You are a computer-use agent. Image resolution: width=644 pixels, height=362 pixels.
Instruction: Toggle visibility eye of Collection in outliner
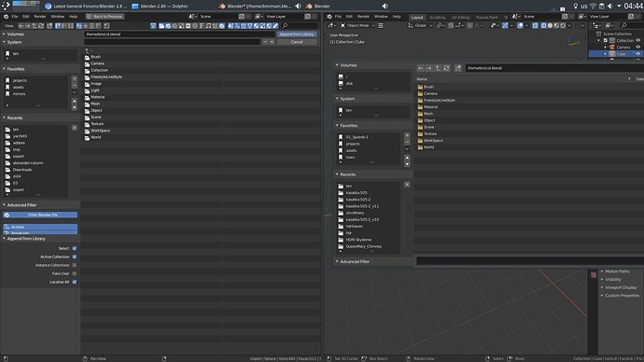[637, 40]
